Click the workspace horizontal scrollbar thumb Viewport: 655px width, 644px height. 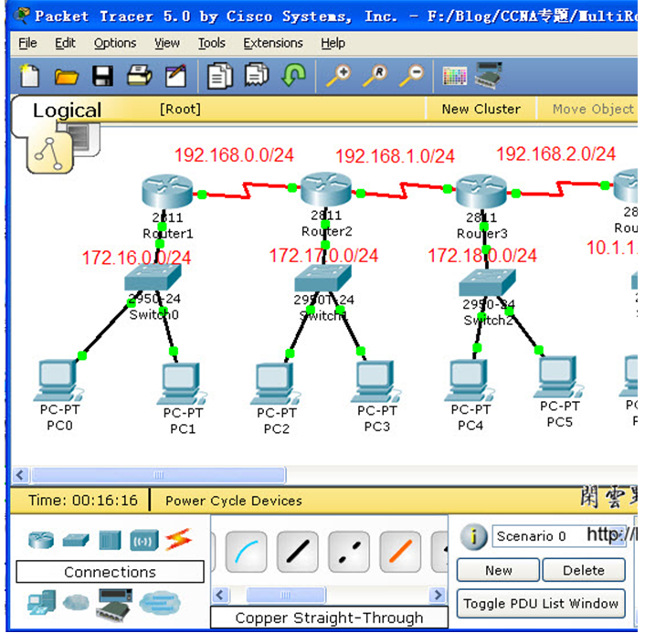[x=159, y=475]
